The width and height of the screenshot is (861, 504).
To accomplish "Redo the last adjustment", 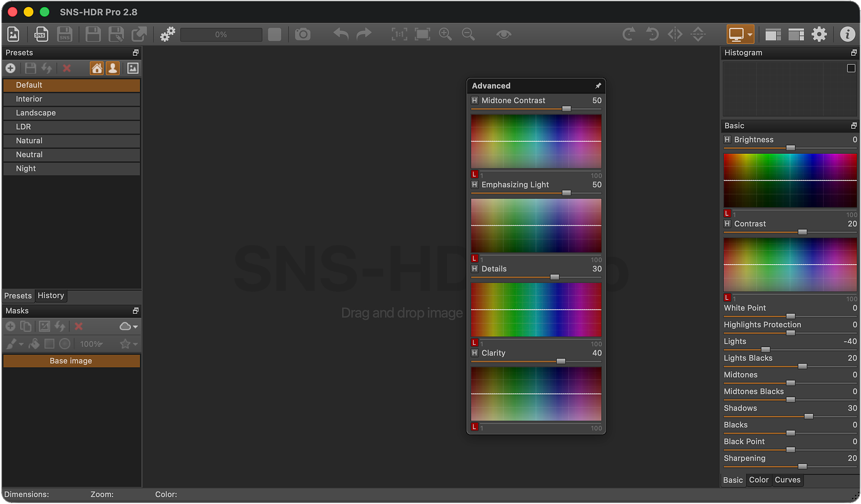I will tap(364, 34).
